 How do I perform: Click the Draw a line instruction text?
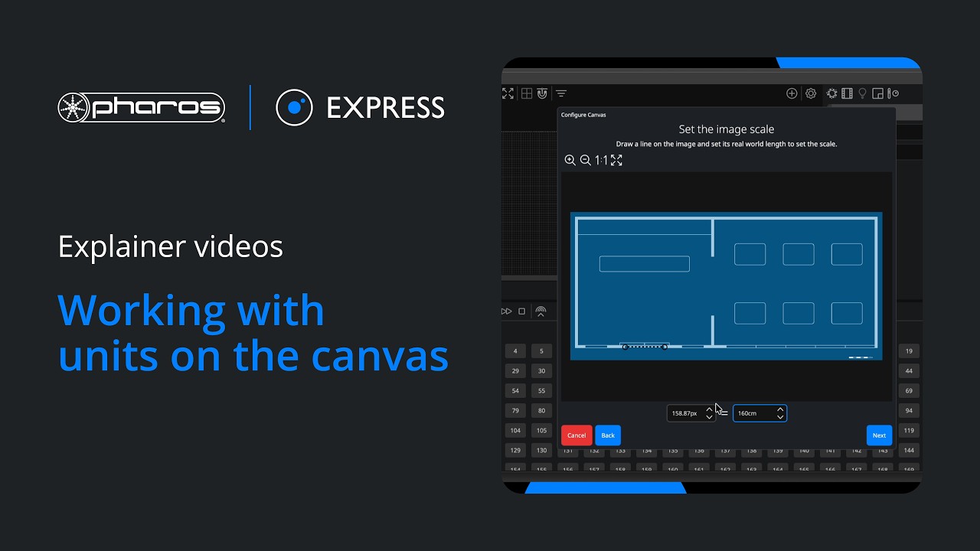pyautogui.click(x=727, y=144)
